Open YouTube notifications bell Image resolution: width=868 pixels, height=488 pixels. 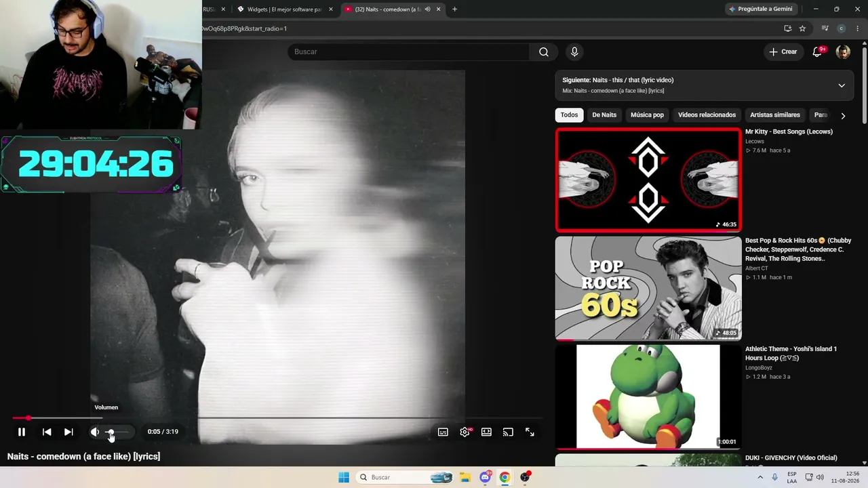[818, 52]
